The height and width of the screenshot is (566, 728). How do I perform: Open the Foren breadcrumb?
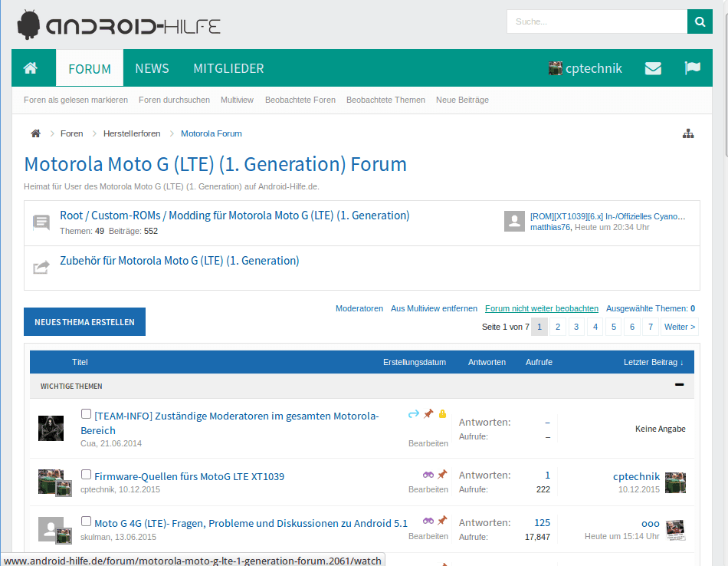pyautogui.click(x=71, y=134)
